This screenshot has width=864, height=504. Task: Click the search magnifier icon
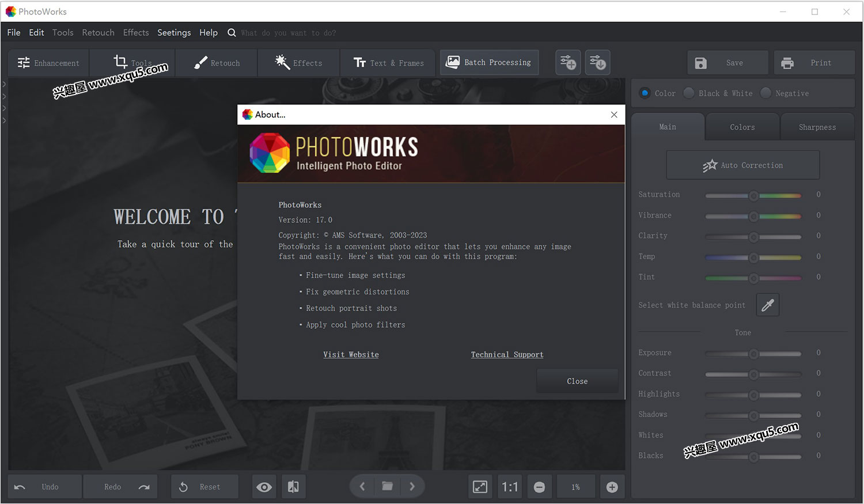[232, 33]
